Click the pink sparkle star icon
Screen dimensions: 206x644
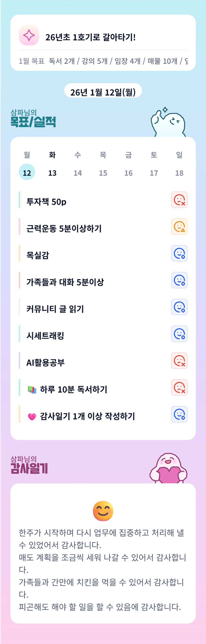pyautogui.click(x=29, y=35)
